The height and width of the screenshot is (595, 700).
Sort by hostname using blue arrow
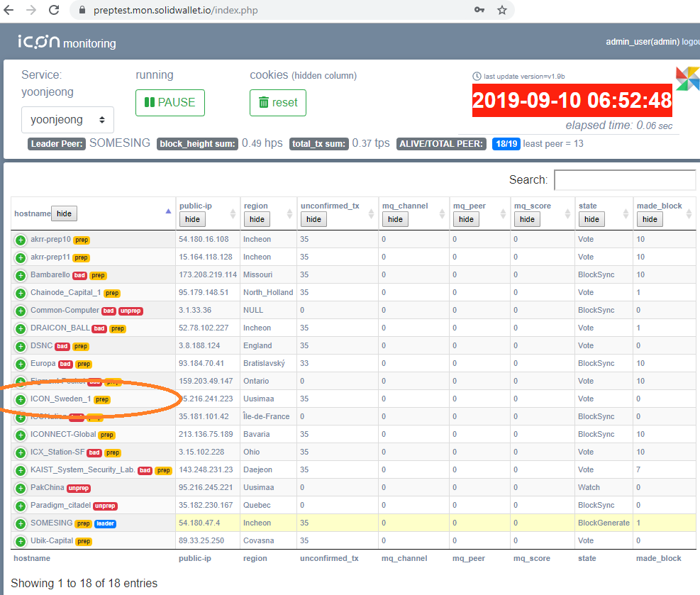click(x=168, y=211)
